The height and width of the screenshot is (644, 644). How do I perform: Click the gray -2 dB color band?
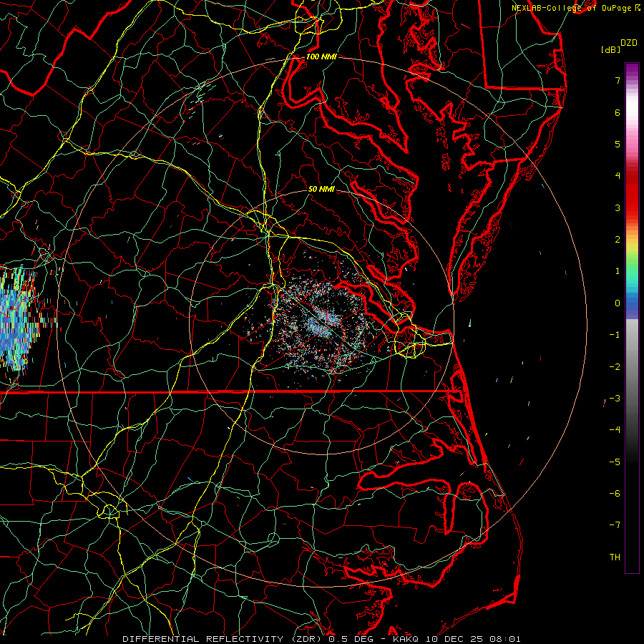click(x=632, y=367)
